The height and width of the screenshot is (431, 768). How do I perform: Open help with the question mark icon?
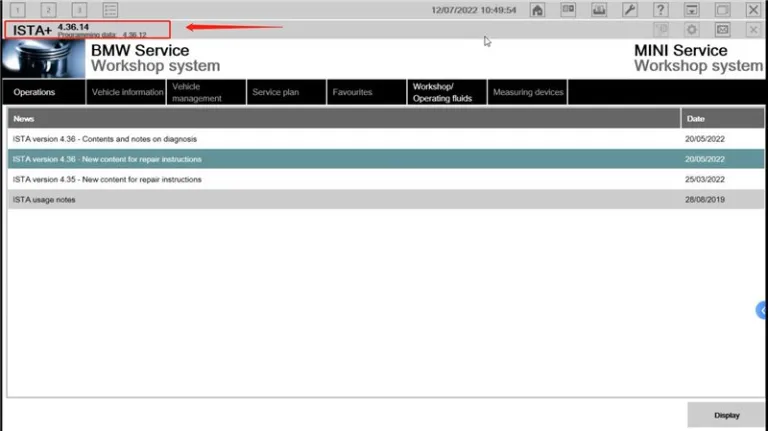coord(660,10)
